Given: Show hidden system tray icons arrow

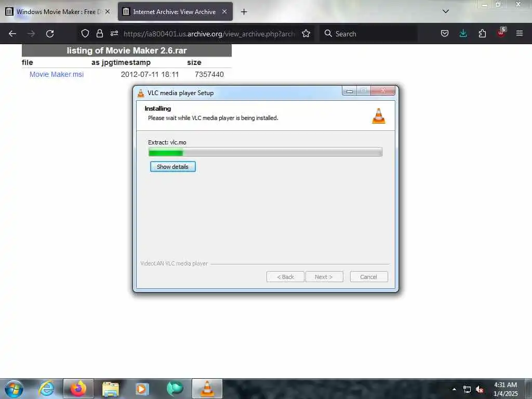Looking at the screenshot, I should [454, 389].
